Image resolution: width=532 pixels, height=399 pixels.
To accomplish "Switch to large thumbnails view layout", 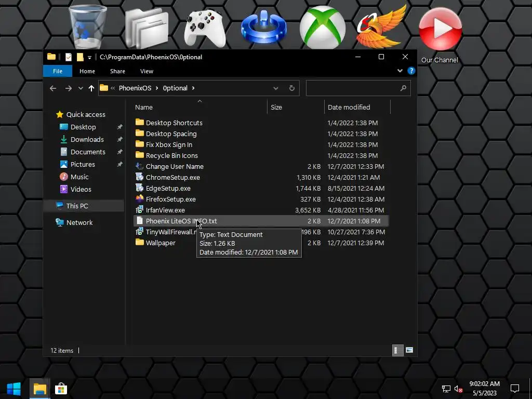I will point(409,350).
